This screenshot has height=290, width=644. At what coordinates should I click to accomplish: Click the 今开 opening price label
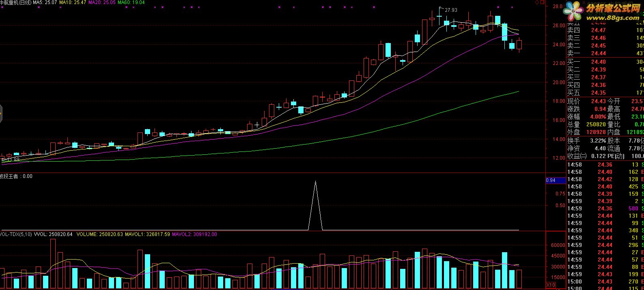tap(614, 101)
